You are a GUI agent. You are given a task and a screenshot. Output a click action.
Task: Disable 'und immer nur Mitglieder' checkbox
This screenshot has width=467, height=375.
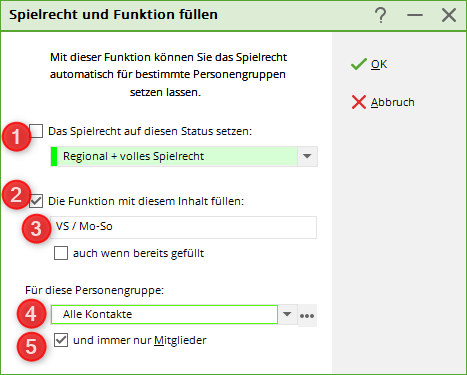[61, 340]
